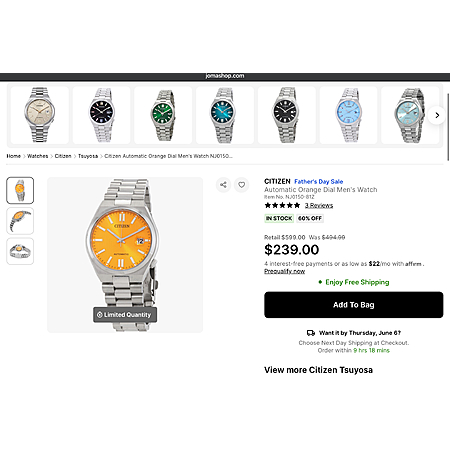Select the green dial watch in the carousel
The height and width of the screenshot is (450, 450).
[163, 115]
